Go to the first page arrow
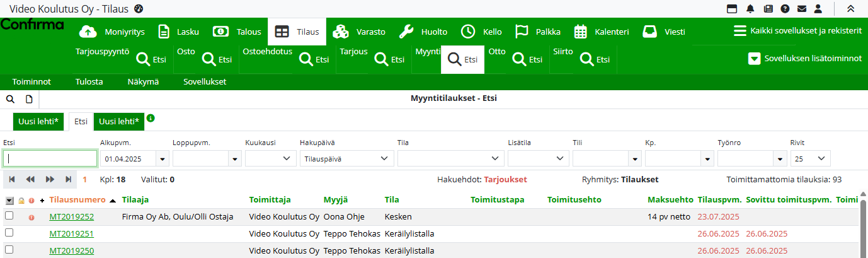Image resolution: width=868 pixels, height=258 pixels. 11,179
